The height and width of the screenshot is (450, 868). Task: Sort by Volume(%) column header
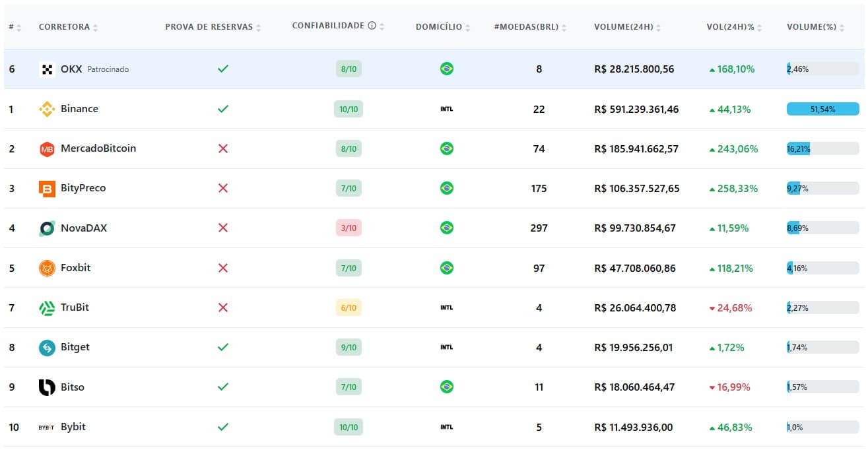point(816,27)
